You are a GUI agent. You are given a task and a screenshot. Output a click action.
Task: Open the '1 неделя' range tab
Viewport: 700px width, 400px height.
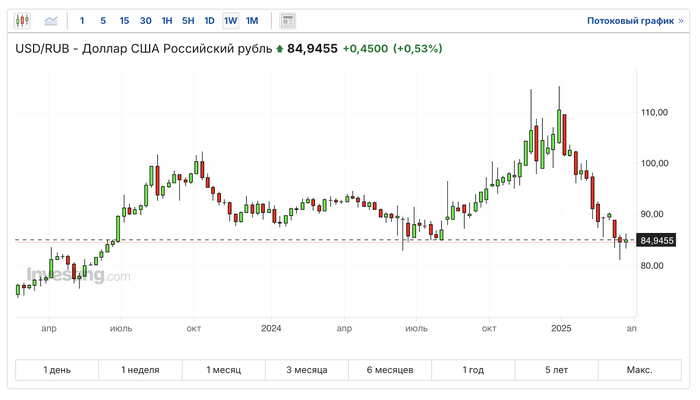click(x=140, y=370)
